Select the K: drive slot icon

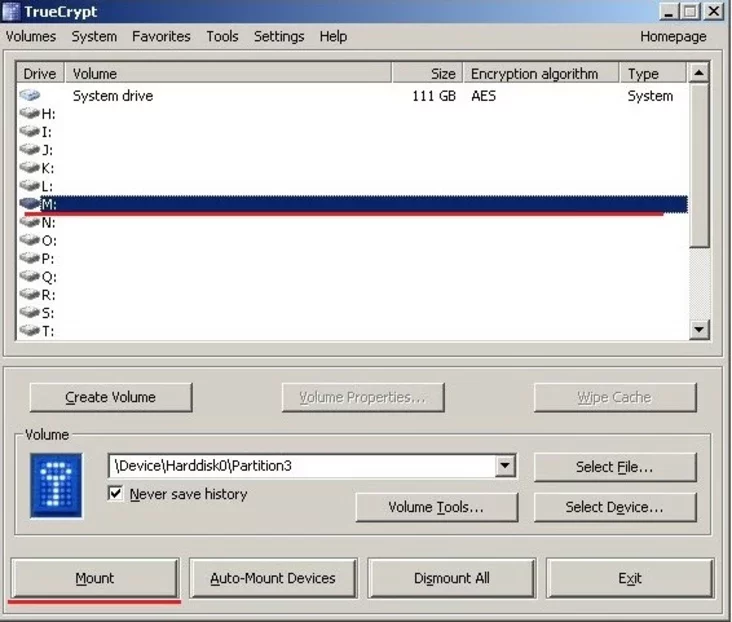29,168
